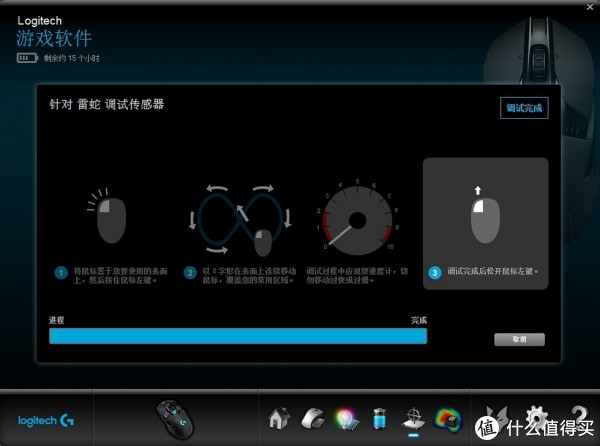Click the '完成' label above progress bar
The height and width of the screenshot is (446, 600).
coord(419,320)
